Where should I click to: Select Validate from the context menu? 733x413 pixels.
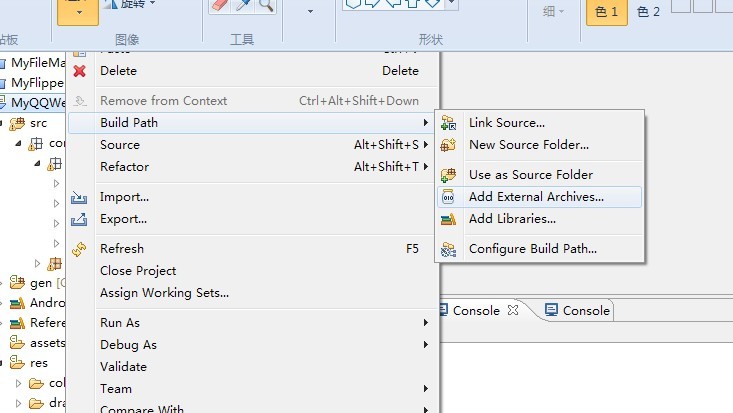point(253,367)
